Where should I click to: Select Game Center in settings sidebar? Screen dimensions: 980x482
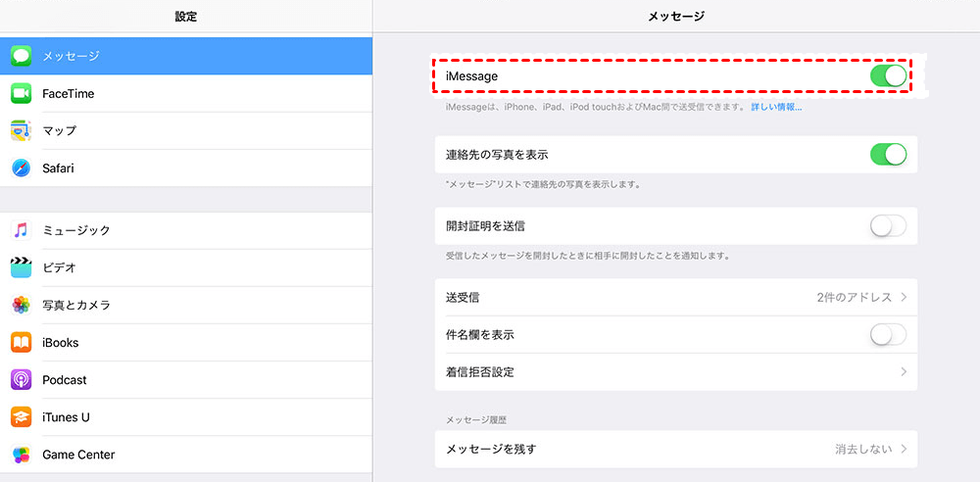(x=78, y=455)
